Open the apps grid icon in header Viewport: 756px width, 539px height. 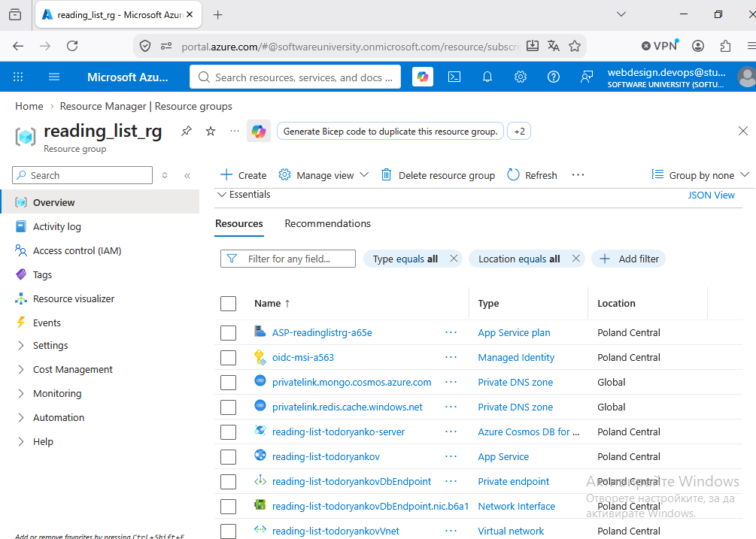(x=18, y=77)
